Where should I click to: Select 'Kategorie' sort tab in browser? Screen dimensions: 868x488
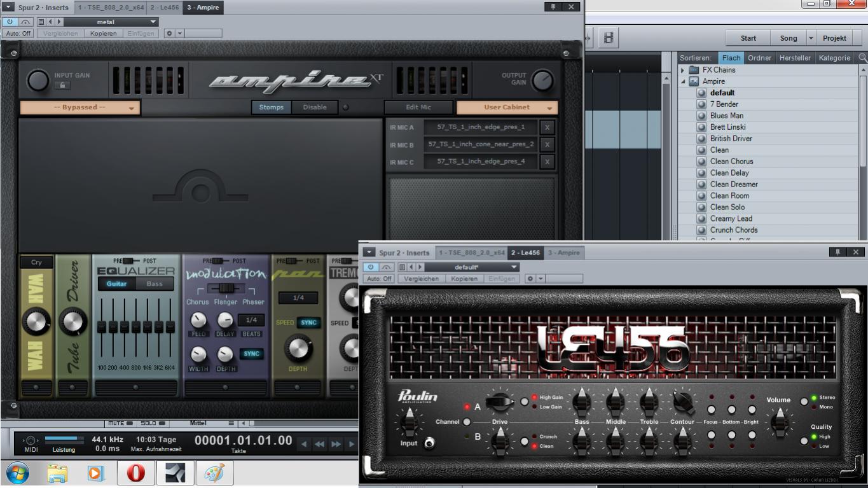coord(834,58)
